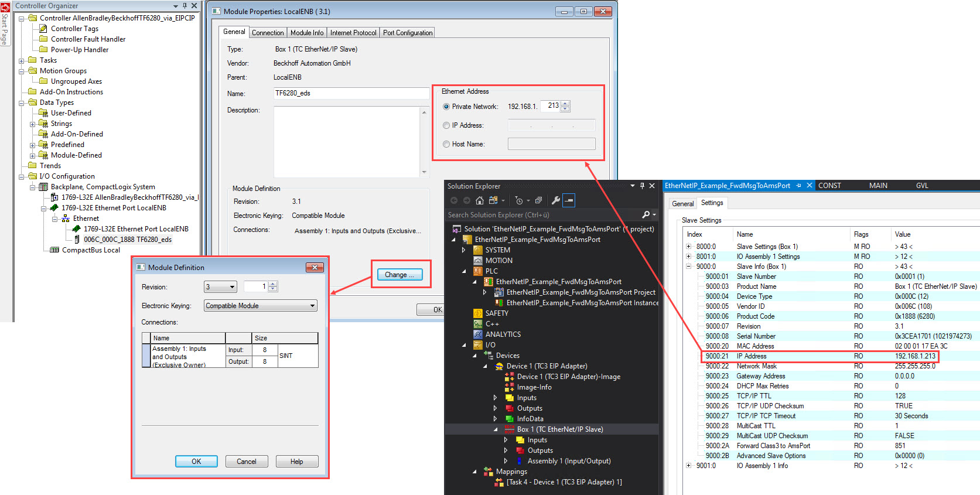This screenshot has height=495, width=980.
Task: Open MAIN document tab
Action: 878,186
